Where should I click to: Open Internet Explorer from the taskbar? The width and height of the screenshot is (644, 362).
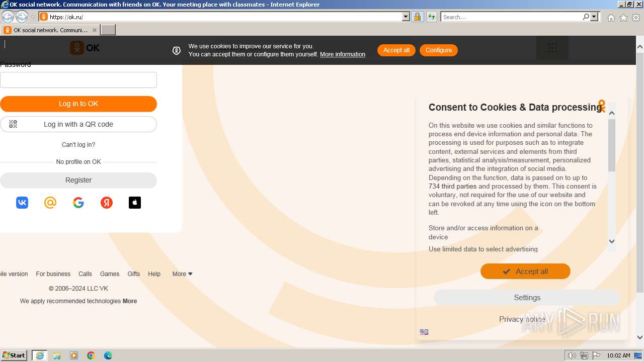tap(39, 355)
